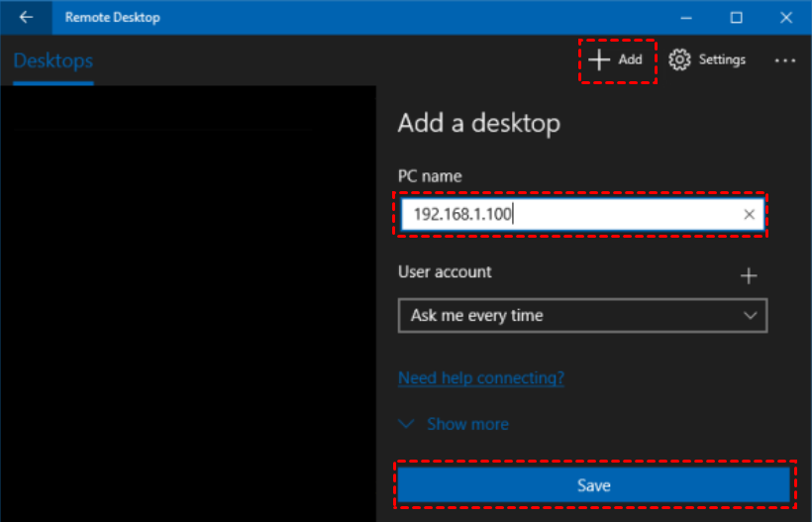
Task: Switch to the Desktops tab
Action: [53, 60]
